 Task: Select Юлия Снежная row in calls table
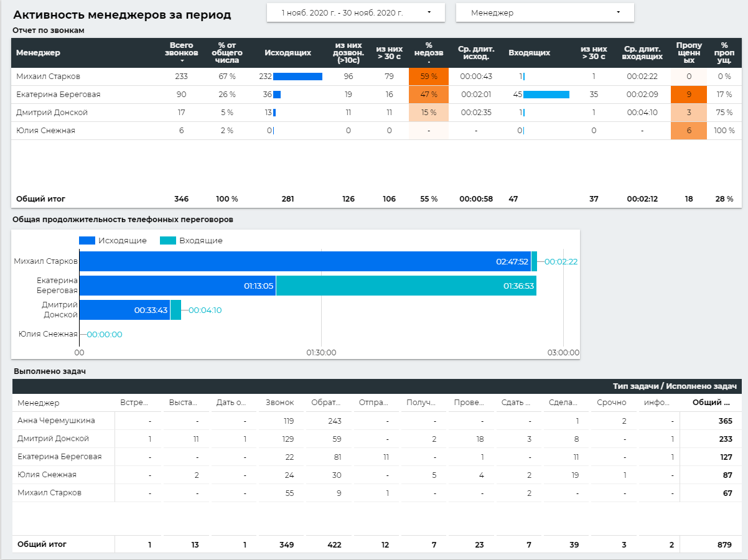(x=376, y=131)
